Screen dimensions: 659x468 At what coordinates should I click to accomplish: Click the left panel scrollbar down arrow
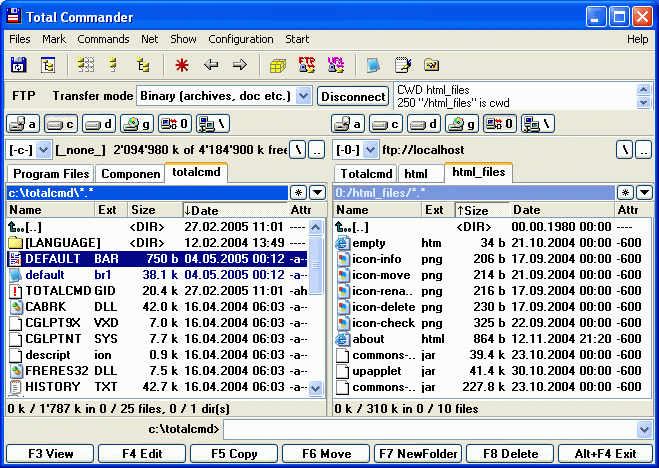pos(315,388)
